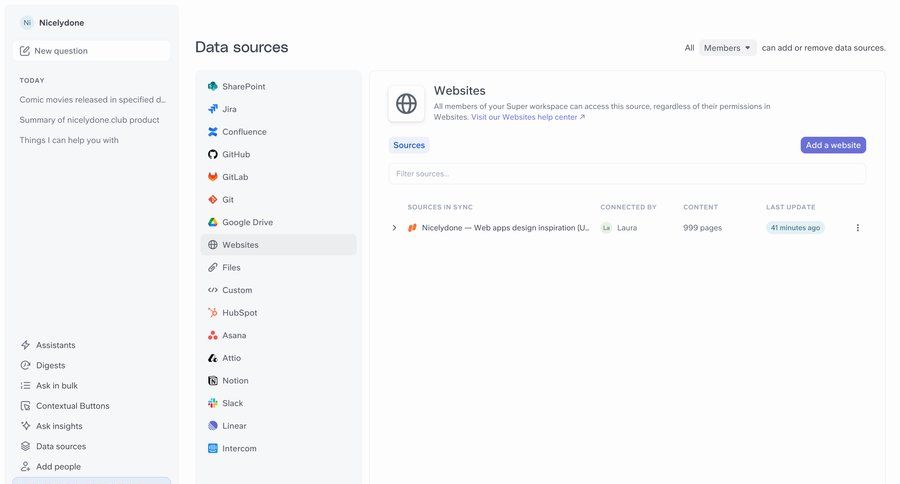
Task: Select the Notion logo icon
Action: tap(212, 381)
